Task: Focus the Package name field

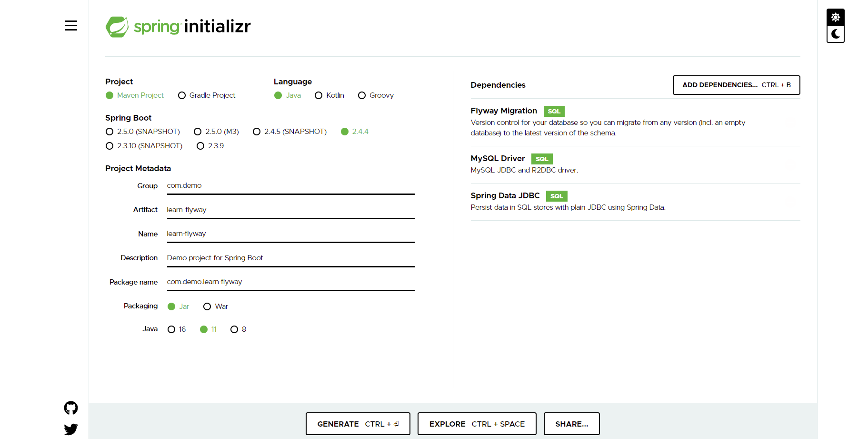Action: [x=290, y=282]
